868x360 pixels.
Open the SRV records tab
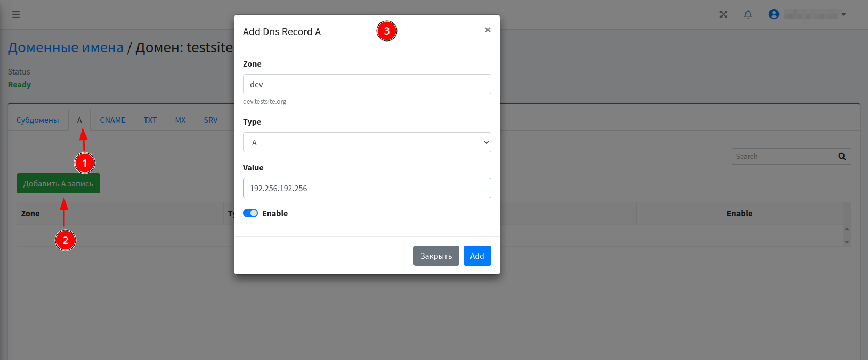pos(210,120)
